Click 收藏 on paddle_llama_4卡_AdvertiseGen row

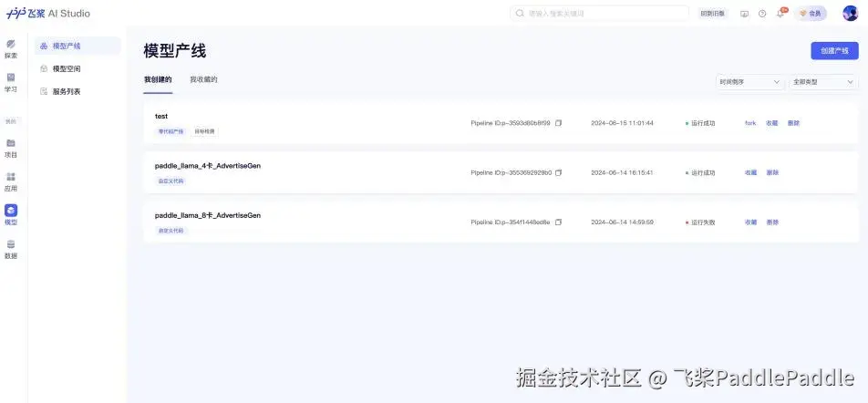(x=750, y=172)
